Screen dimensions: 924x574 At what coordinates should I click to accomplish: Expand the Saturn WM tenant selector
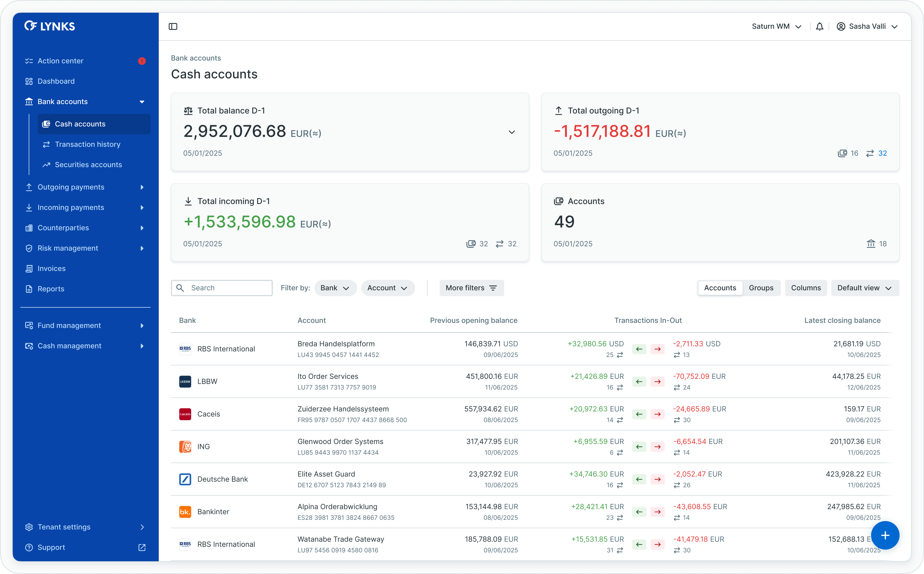[776, 26]
